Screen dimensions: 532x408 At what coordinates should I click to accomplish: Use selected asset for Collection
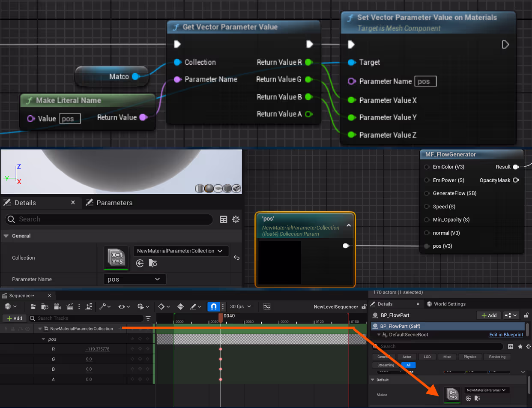pyautogui.click(x=140, y=263)
